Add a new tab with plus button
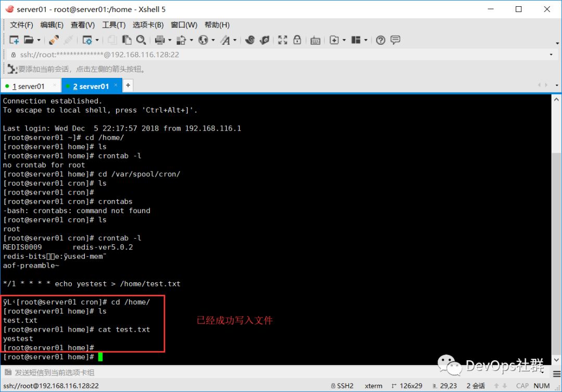The image size is (562, 392). click(128, 85)
